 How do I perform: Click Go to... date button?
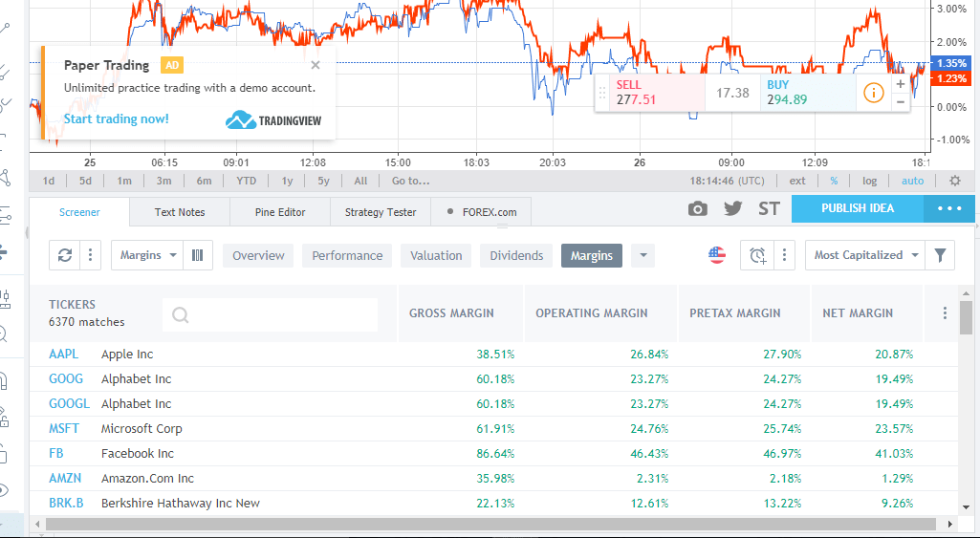pos(410,181)
